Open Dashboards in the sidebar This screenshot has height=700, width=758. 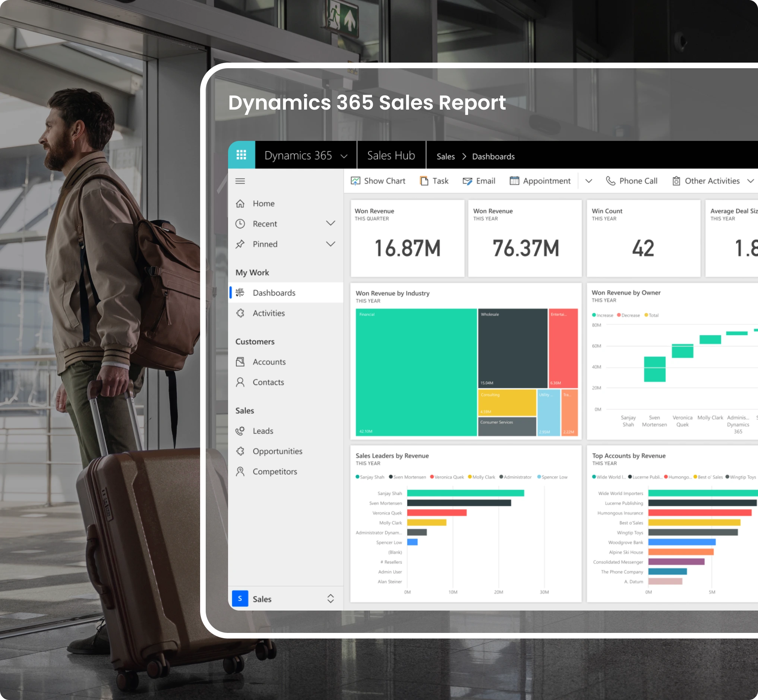click(286, 293)
